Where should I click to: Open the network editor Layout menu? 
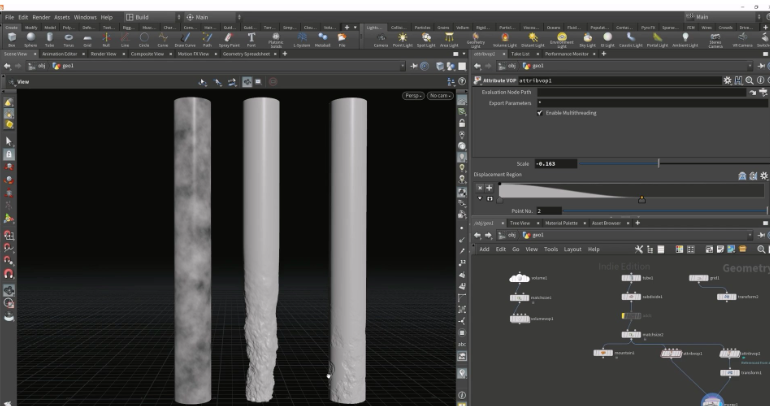[x=573, y=248]
